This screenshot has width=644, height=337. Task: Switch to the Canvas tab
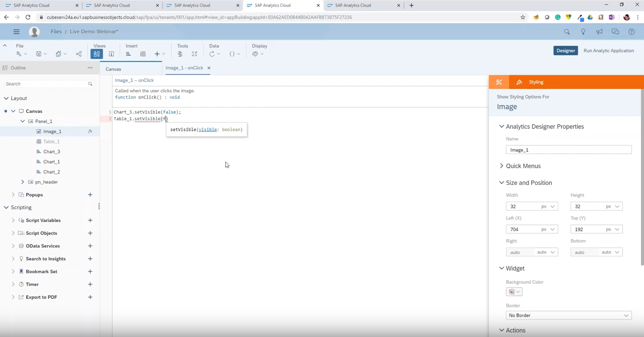point(113,69)
